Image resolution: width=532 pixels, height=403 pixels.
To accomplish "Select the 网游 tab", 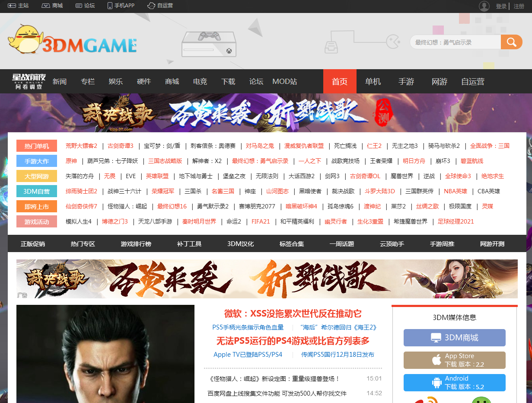I will (440, 81).
